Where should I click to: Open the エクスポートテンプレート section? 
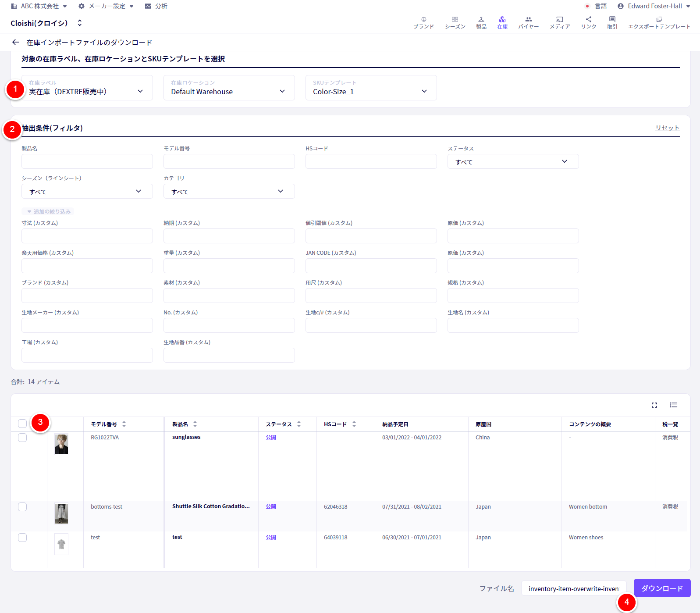(659, 23)
